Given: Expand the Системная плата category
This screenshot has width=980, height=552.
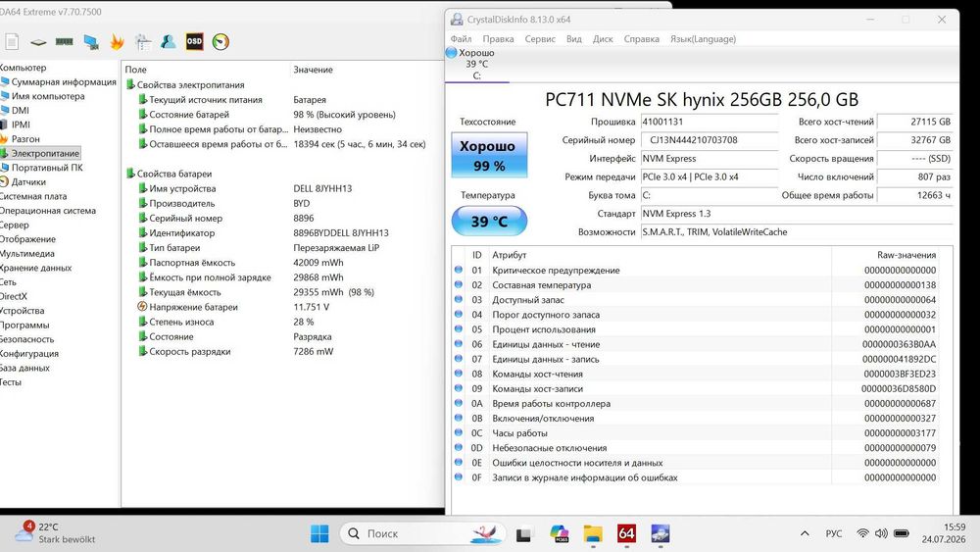Looking at the screenshot, I should tap(33, 196).
